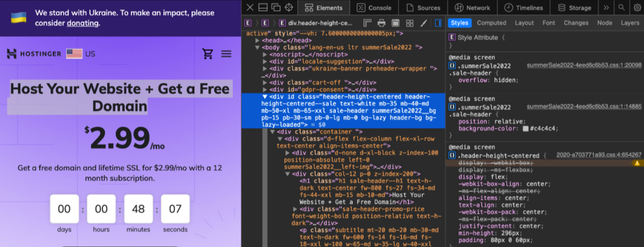The width and height of the screenshot is (644, 247).
Task: Open the hamburger menu on Hostinger
Action: [x=226, y=54]
